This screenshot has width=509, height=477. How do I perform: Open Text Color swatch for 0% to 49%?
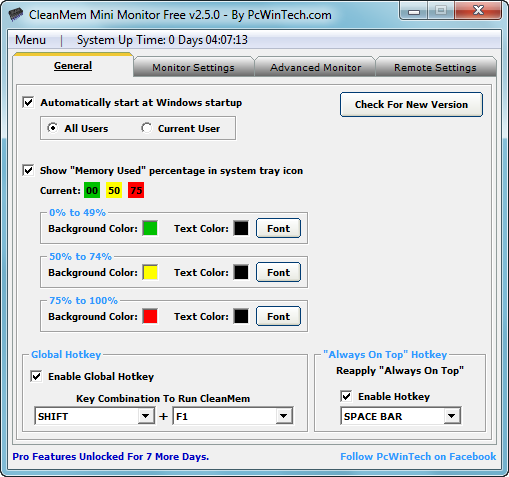[241, 228]
